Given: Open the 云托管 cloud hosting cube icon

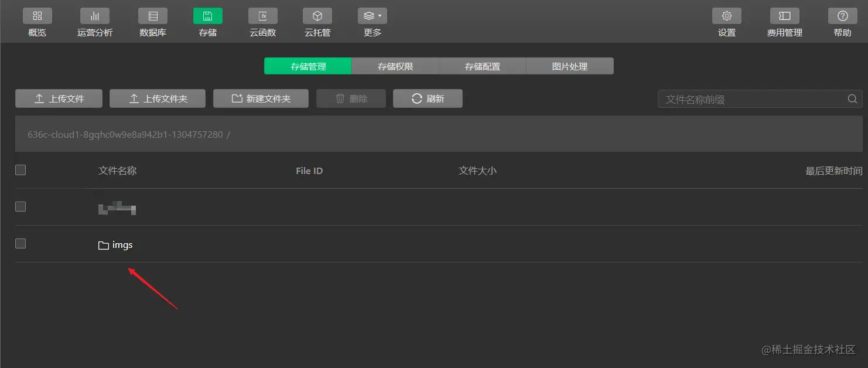Looking at the screenshot, I should tap(317, 16).
